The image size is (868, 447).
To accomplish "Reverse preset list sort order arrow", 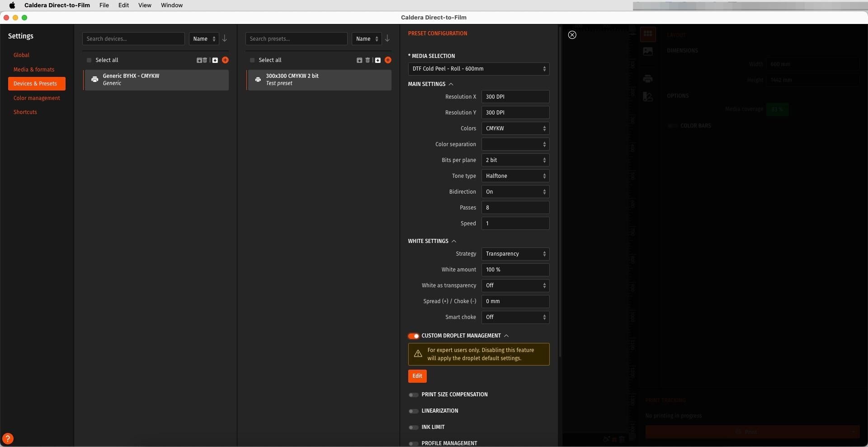I will click(x=387, y=39).
